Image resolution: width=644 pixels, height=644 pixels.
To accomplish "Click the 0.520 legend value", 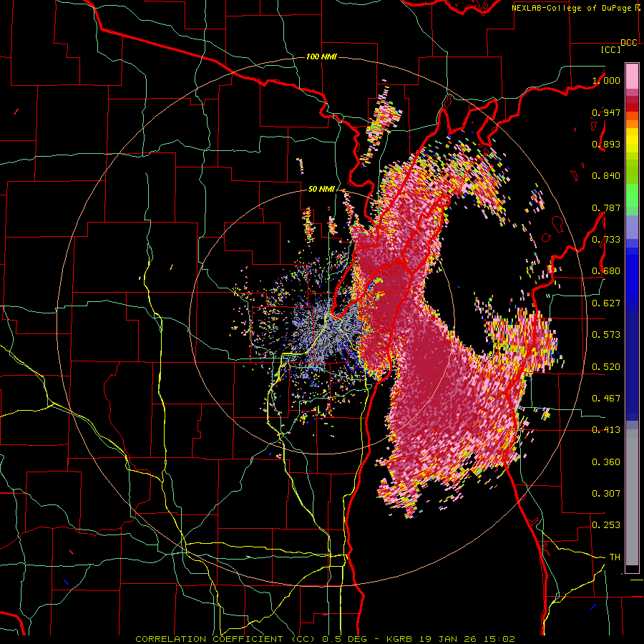I will 606,367.
